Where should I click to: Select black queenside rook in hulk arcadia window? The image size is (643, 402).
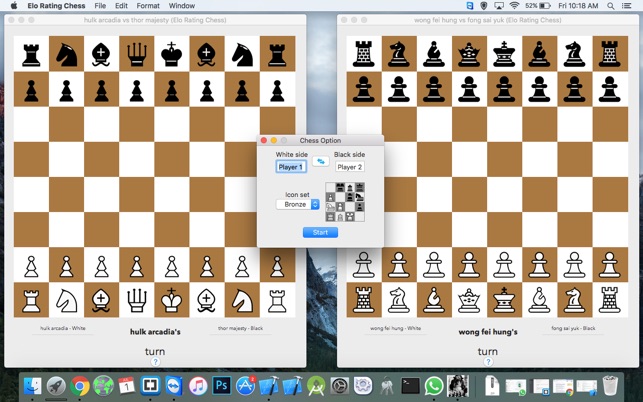tap(31, 55)
